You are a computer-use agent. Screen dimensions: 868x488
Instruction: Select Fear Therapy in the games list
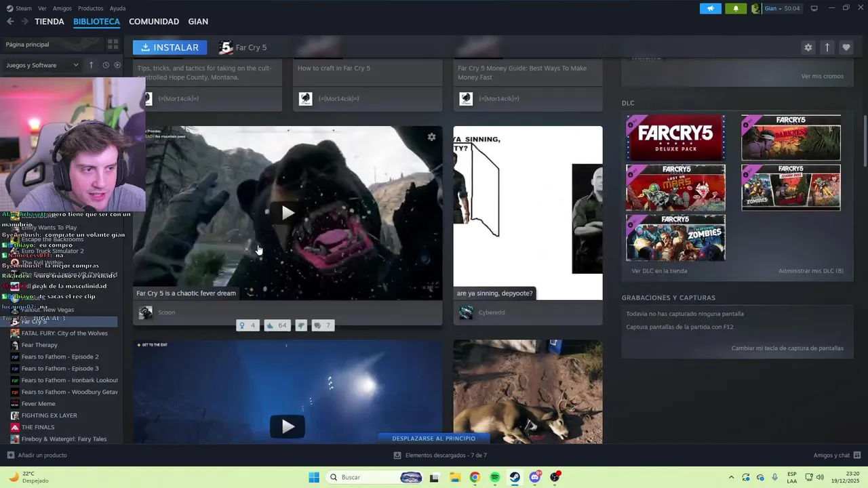pyautogui.click(x=39, y=345)
